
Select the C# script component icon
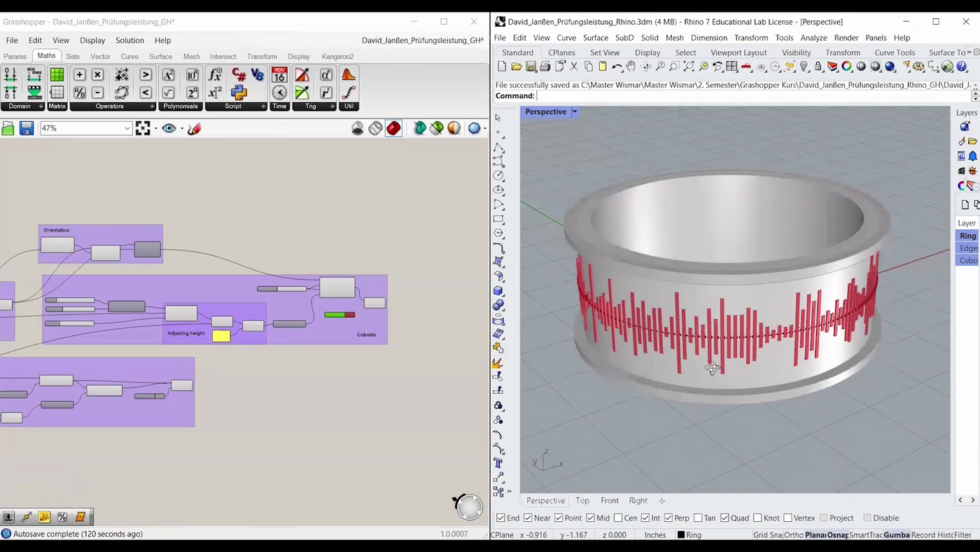pyautogui.click(x=239, y=75)
